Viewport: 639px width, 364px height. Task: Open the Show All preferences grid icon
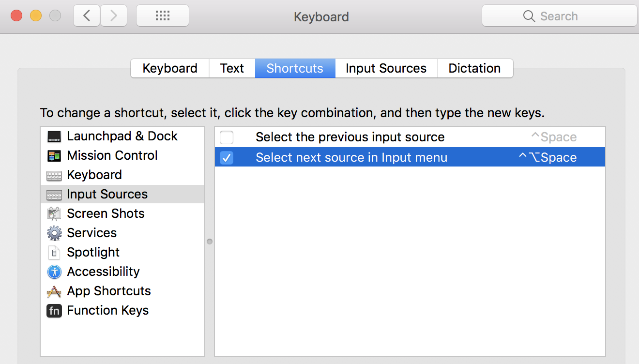(x=162, y=15)
